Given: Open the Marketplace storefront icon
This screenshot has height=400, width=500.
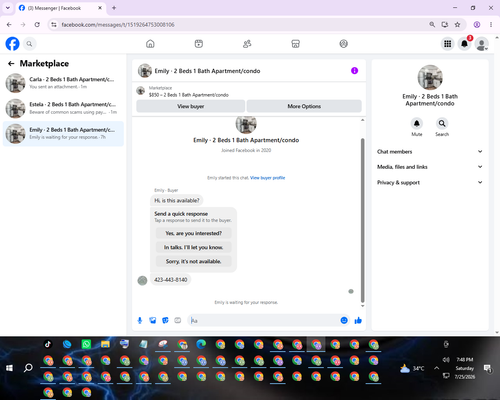Looking at the screenshot, I should tap(295, 44).
